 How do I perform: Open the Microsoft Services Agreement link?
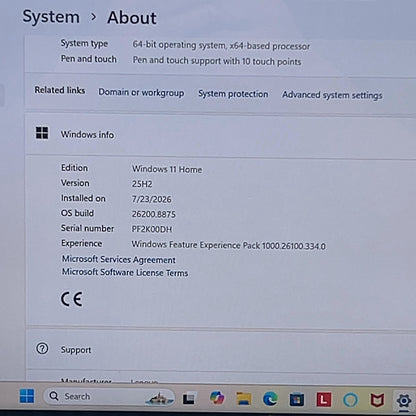tap(119, 259)
